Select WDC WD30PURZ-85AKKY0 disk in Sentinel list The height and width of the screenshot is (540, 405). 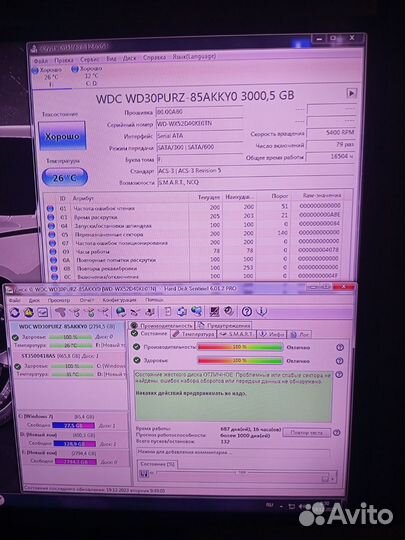68,335
